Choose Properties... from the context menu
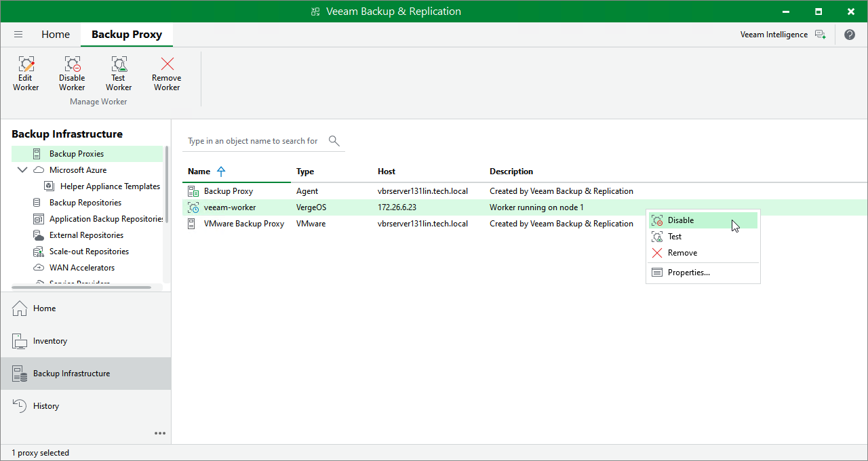 coord(703,273)
